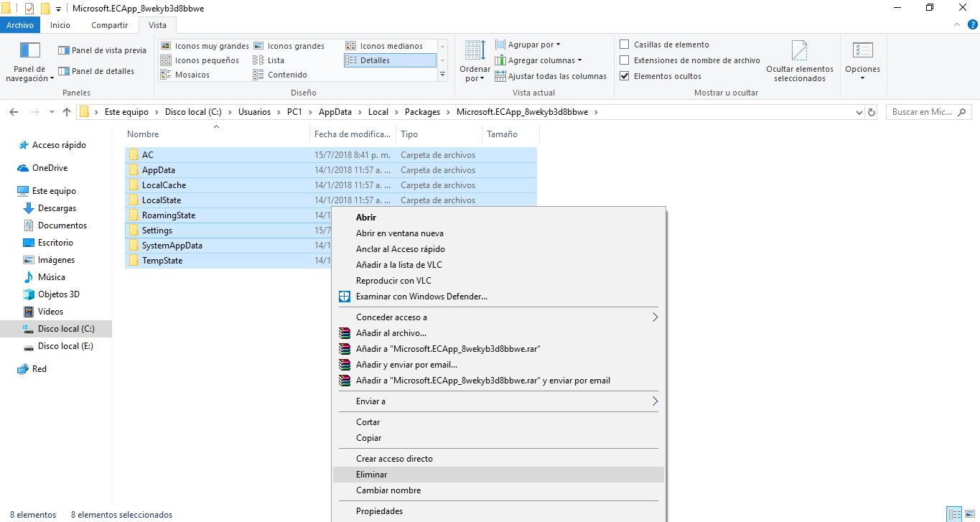
Task: Switch to large icons status bar icon
Action: [x=969, y=514]
